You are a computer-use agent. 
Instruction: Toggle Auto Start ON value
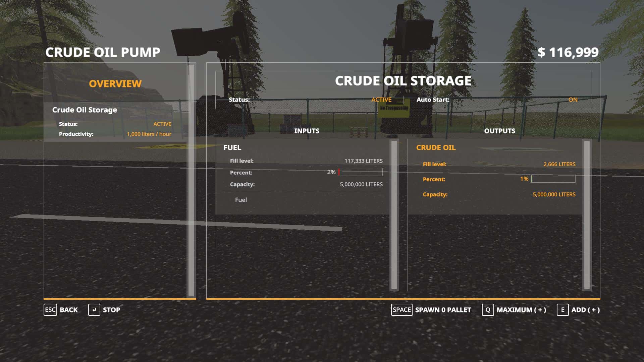coord(573,100)
